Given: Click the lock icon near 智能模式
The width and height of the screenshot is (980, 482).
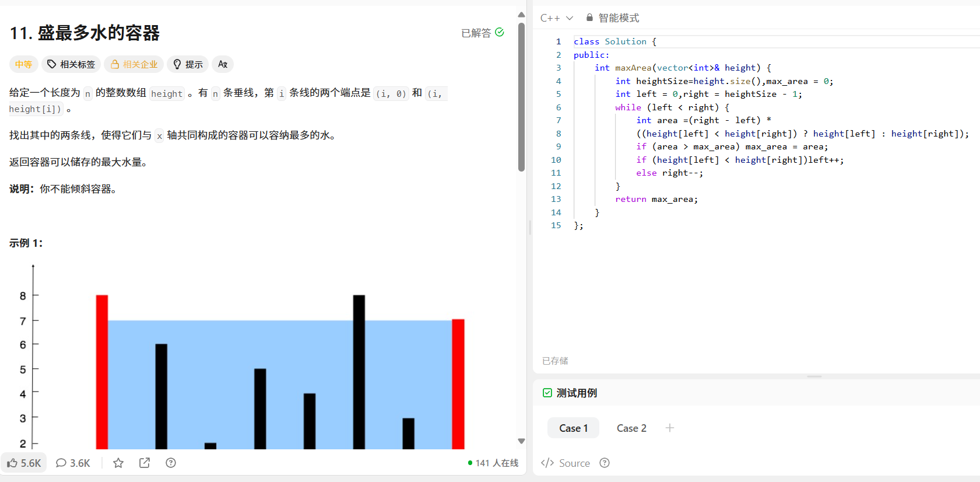Looking at the screenshot, I should (x=589, y=18).
